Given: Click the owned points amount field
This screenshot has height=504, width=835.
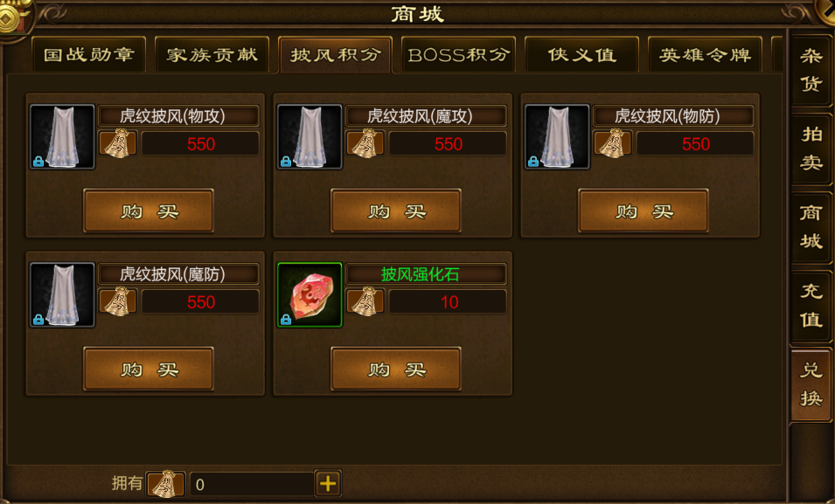Looking at the screenshot, I should [x=251, y=484].
